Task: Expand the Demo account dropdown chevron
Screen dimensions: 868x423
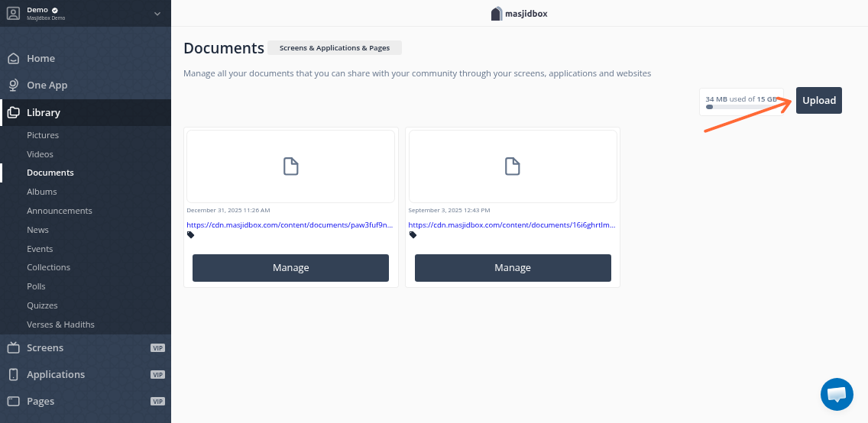Action: pyautogui.click(x=157, y=14)
